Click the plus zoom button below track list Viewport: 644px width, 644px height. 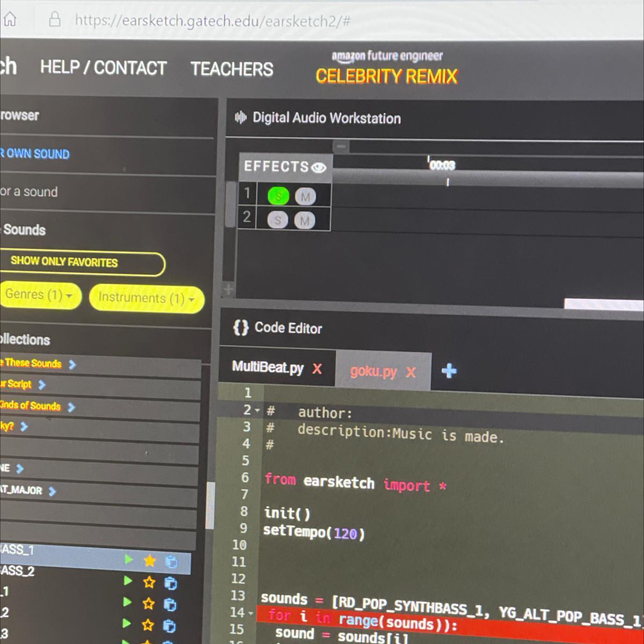click(x=229, y=289)
